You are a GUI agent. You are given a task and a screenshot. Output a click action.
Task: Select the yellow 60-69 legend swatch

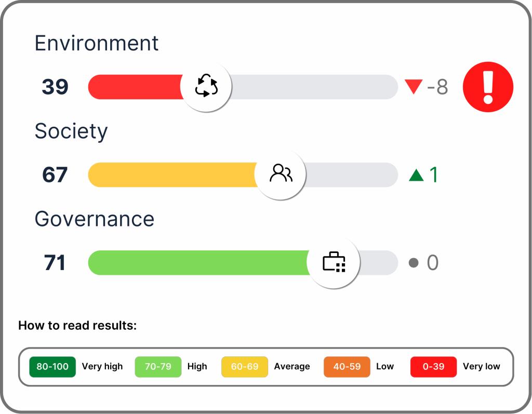(245, 367)
